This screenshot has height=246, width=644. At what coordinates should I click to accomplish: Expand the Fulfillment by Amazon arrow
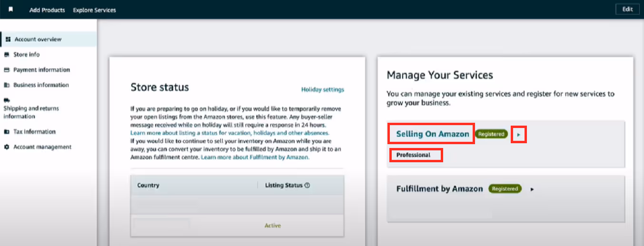532,189
